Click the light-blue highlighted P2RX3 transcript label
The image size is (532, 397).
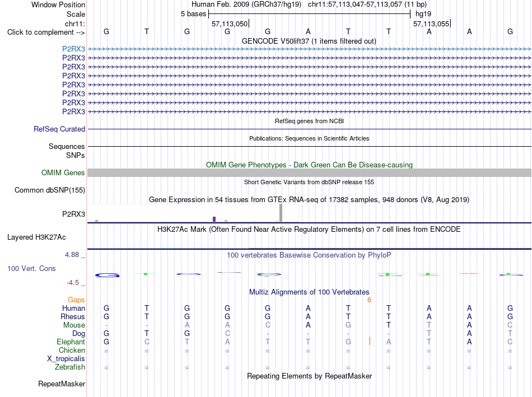point(73,49)
